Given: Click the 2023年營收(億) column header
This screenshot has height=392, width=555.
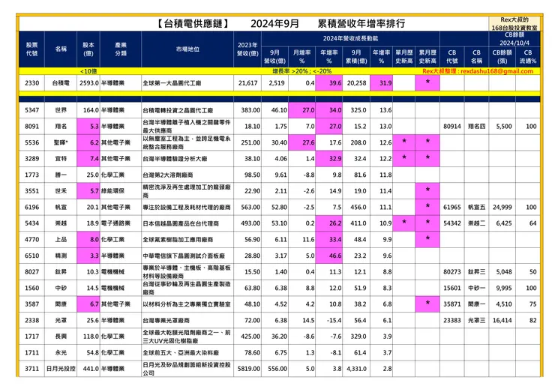Looking at the screenshot, I should coord(247,49).
